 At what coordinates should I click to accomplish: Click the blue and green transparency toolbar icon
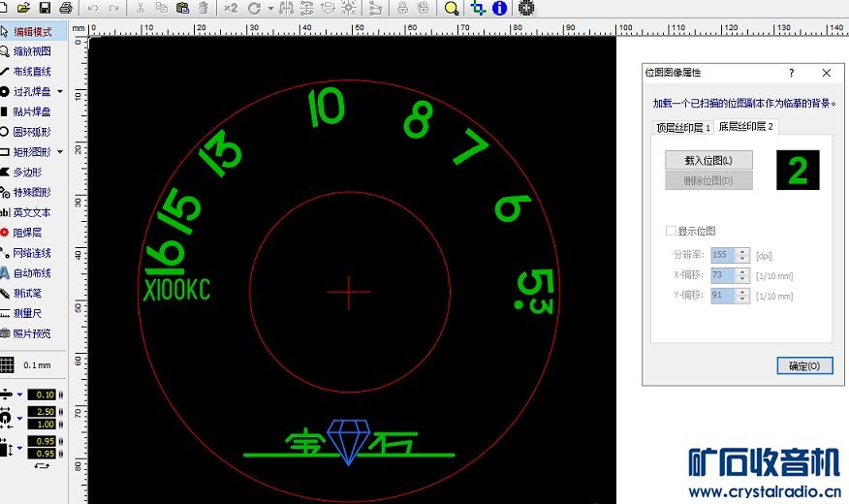tap(478, 8)
